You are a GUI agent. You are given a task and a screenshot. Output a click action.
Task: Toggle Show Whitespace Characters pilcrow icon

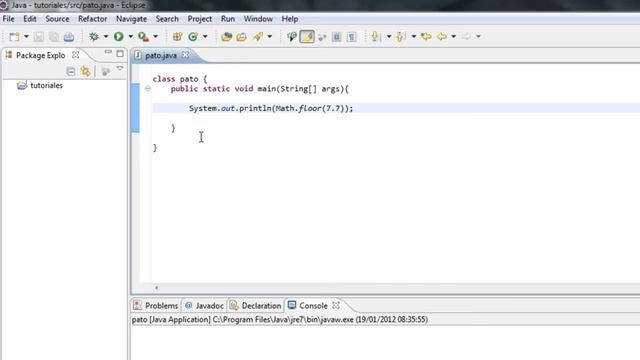tap(351, 37)
